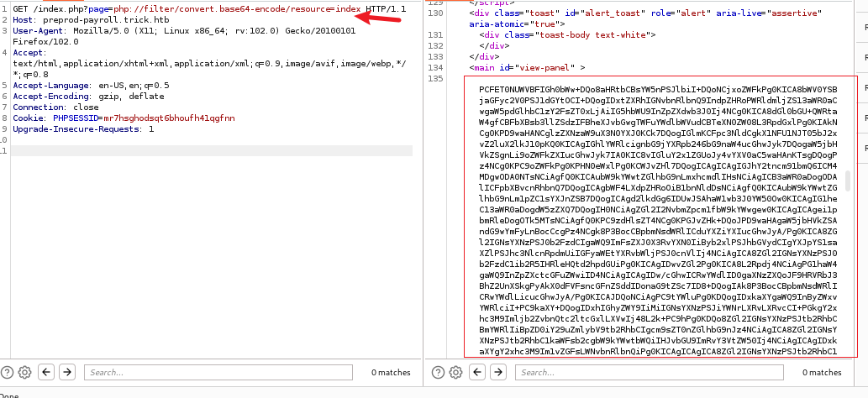
Task: Open help for the request search bar
Action: pyautogui.click(x=7, y=372)
